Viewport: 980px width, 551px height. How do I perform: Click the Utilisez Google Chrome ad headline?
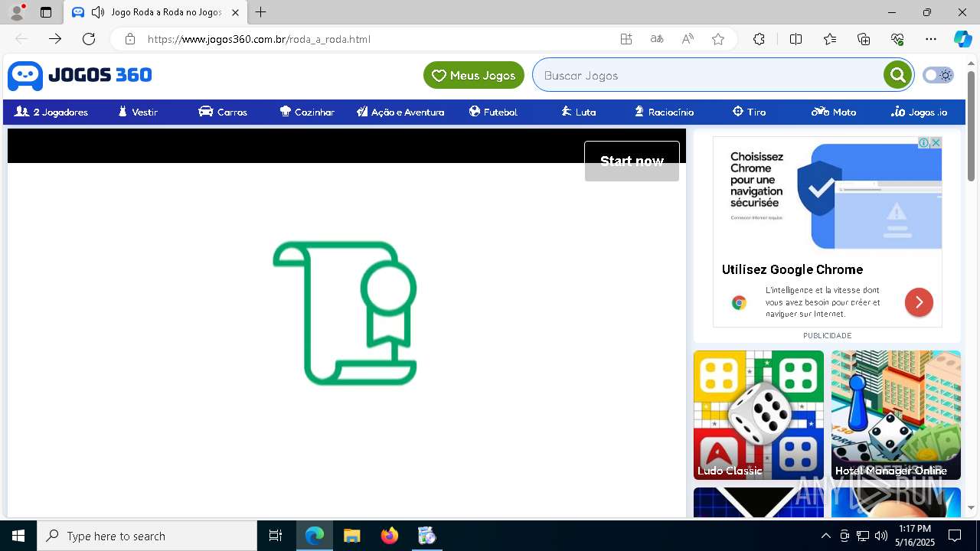tap(792, 269)
